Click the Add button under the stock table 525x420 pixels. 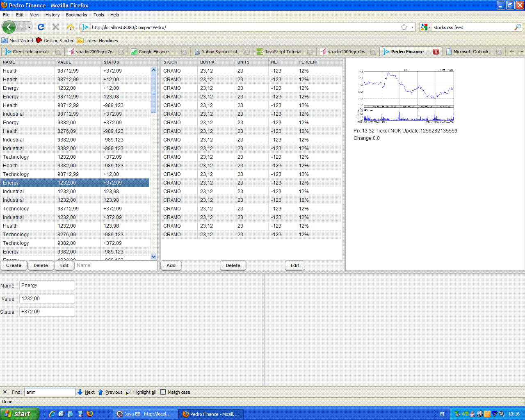click(171, 265)
